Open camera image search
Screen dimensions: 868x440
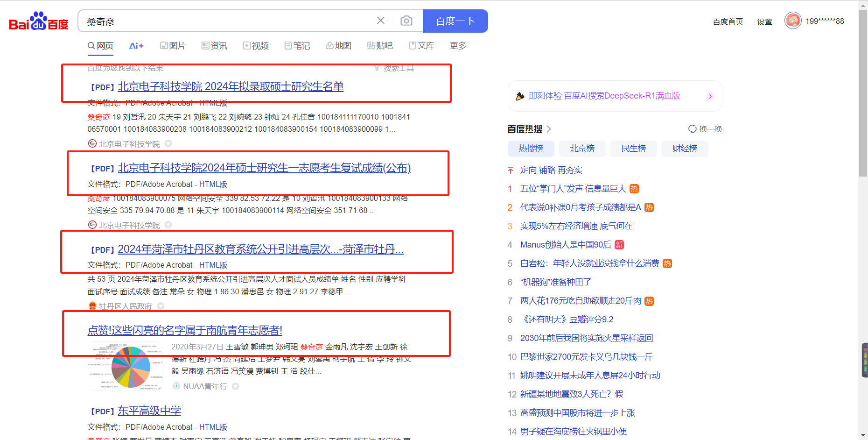pos(406,21)
